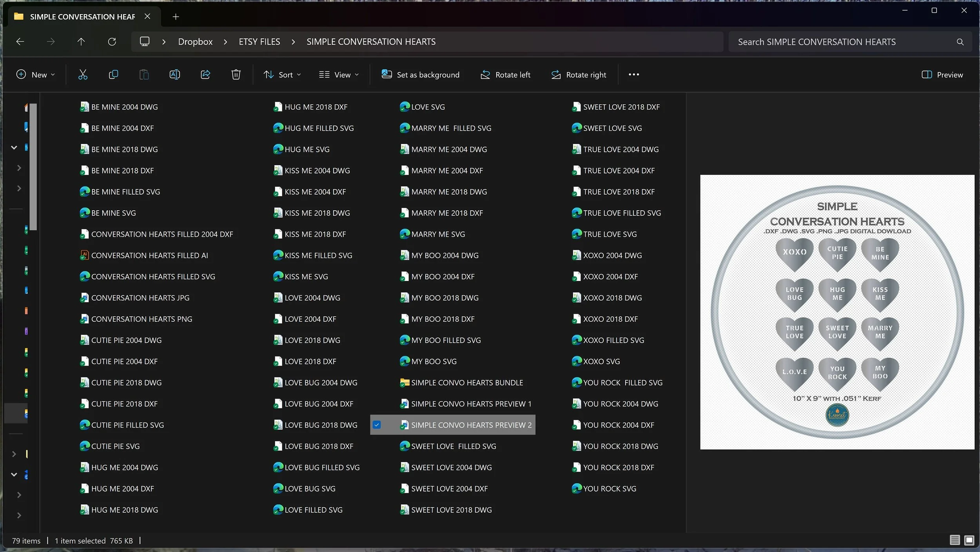Image resolution: width=980 pixels, height=552 pixels.
Task: Collapse the first expanded navigation pane node
Action: 14,148
